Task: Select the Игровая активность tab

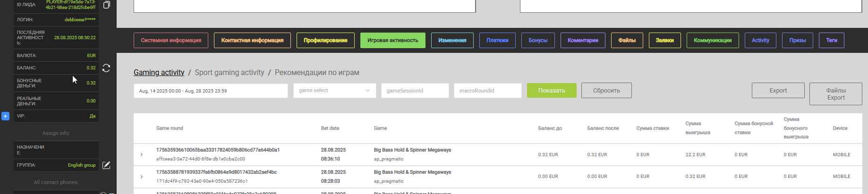Action: [392, 40]
